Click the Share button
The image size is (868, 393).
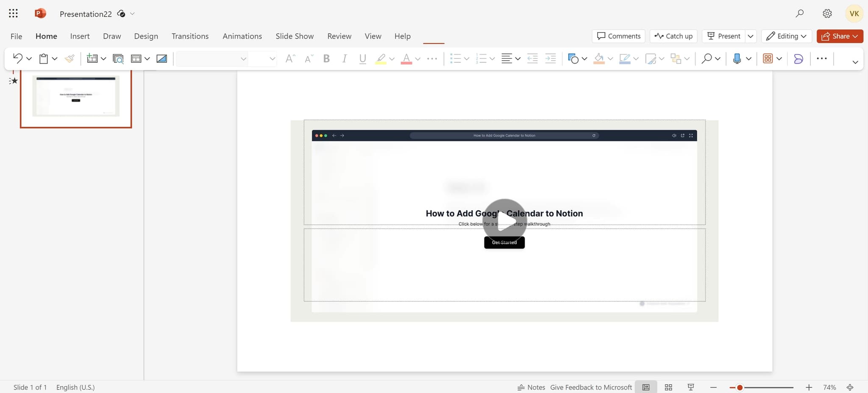coord(840,36)
